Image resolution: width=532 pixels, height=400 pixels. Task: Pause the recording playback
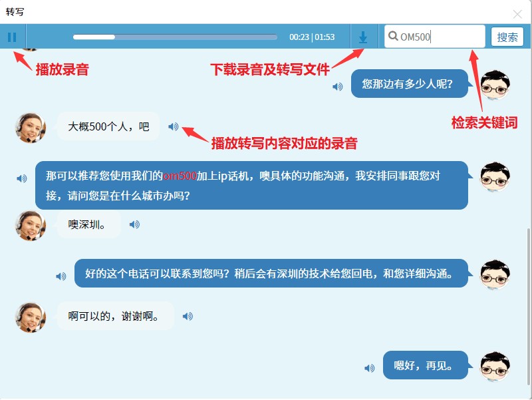coord(12,37)
